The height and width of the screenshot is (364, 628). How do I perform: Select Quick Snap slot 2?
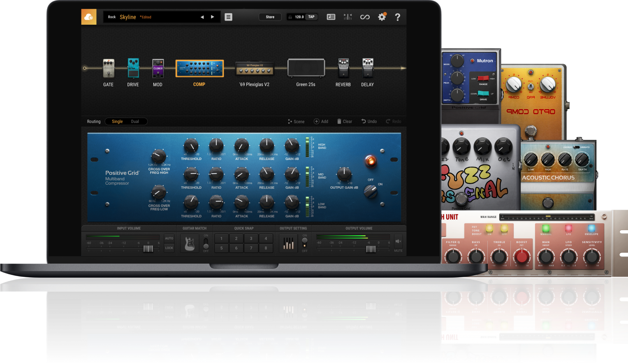tap(236, 239)
